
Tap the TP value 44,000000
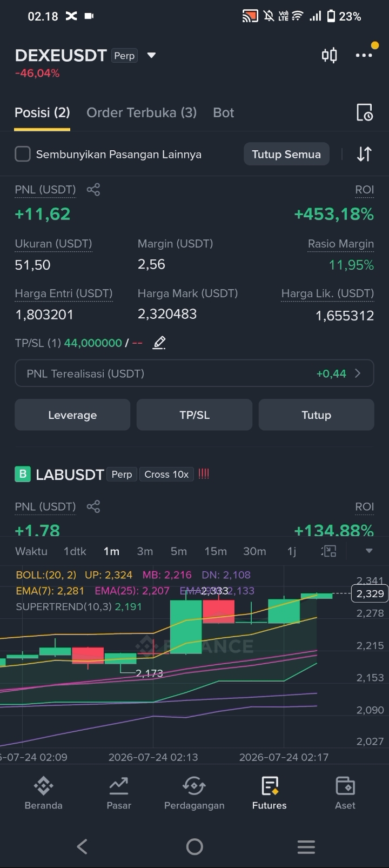(93, 343)
